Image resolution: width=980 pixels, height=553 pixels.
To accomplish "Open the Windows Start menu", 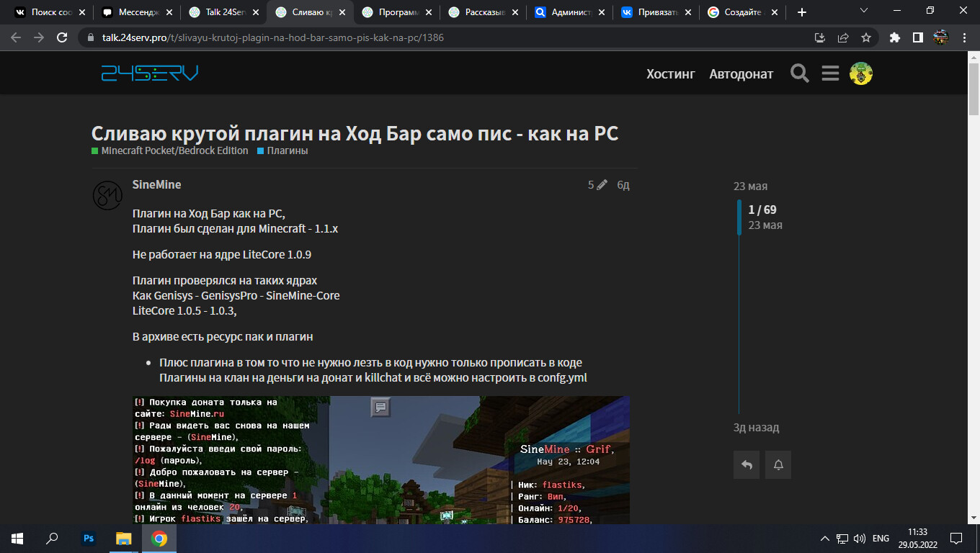I will pos(17,538).
